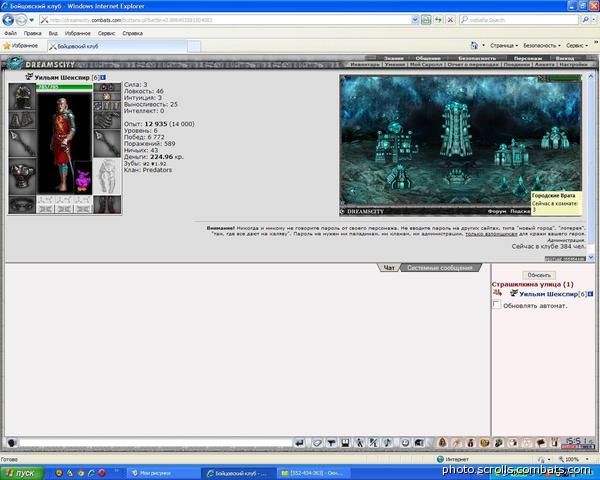Click the Обновить button
This screenshot has width=600, height=480.
click(x=539, y=275)
